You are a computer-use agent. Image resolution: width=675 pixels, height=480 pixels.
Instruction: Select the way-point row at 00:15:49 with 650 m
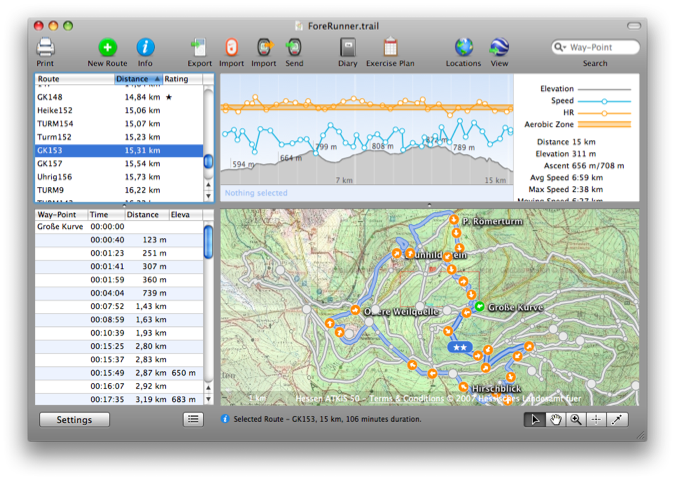[119, 373]
